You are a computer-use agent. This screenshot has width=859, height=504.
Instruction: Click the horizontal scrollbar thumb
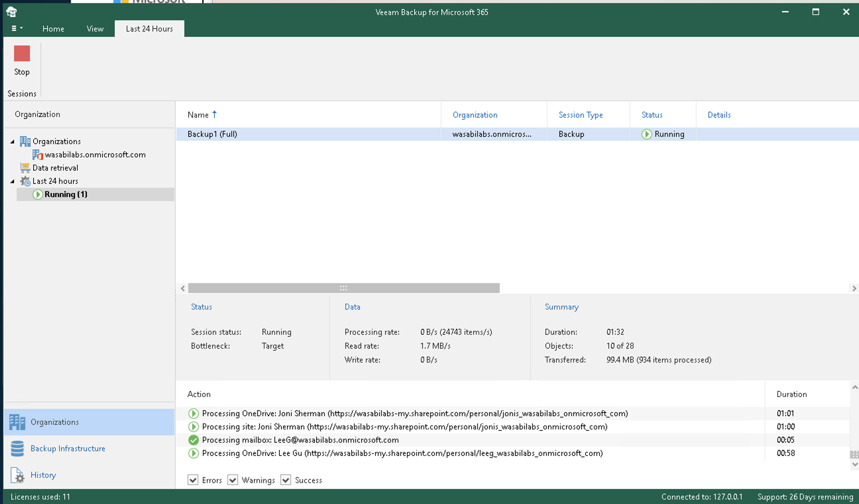click(x=344, y=288)
